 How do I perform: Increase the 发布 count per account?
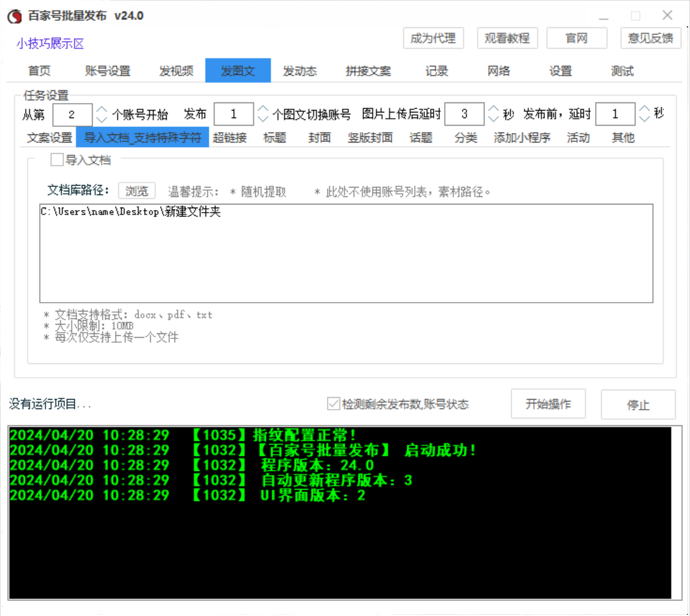coord(263,109)
